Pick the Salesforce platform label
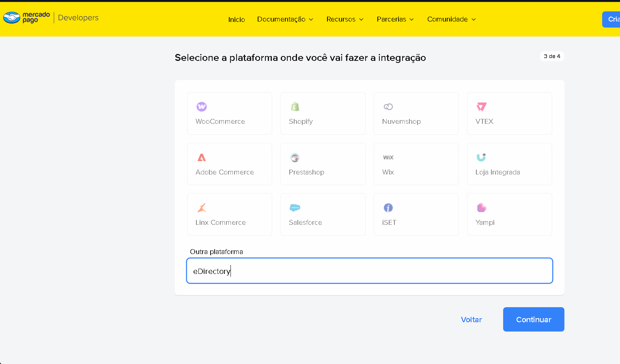The height and width of the screenshot is (364, 620). [306, 222]
